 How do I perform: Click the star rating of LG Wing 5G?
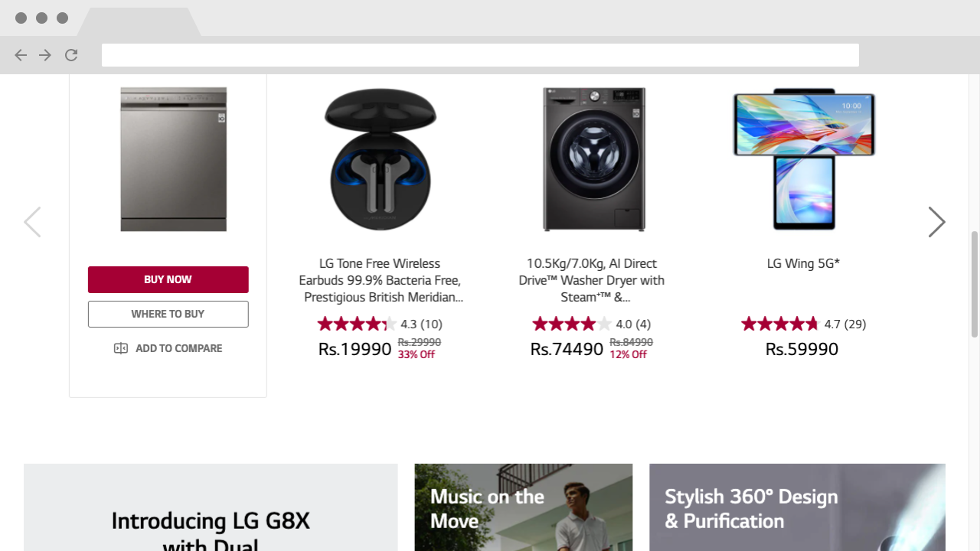(x=779, y=324)
